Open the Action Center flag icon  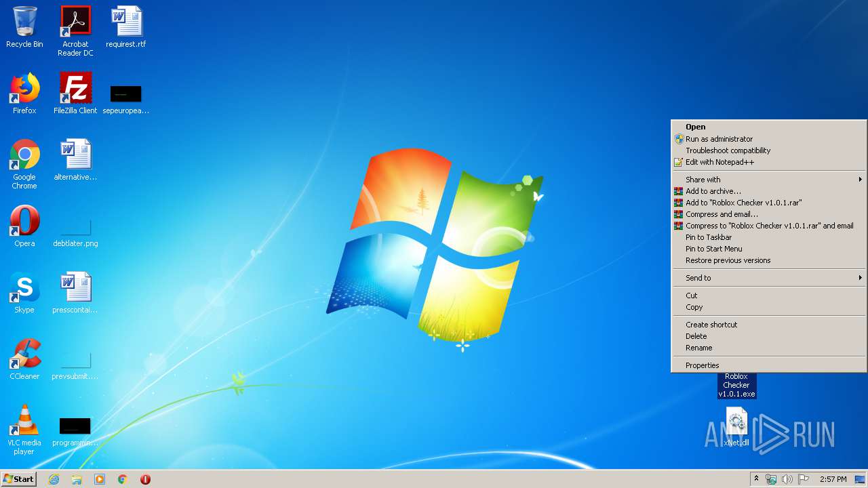[804, 479]
